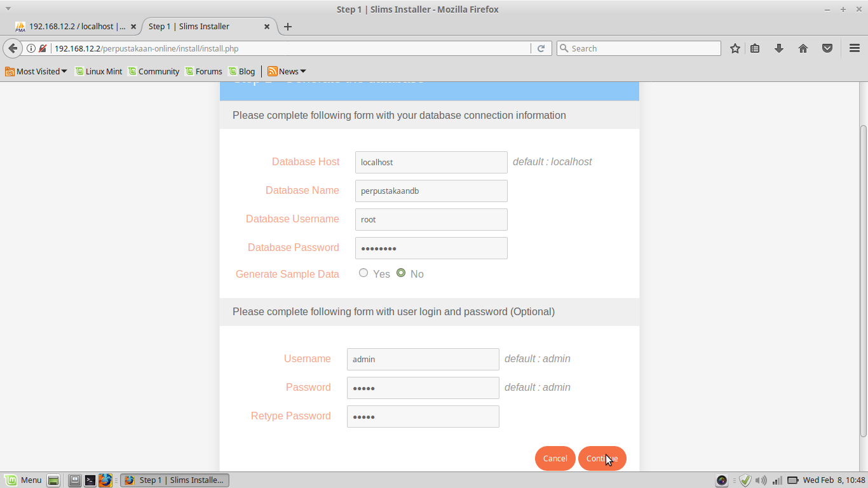868x488 pixels.
Task: Save the page to Pocket
Action: pyautogui.click(x=827, y=48)
